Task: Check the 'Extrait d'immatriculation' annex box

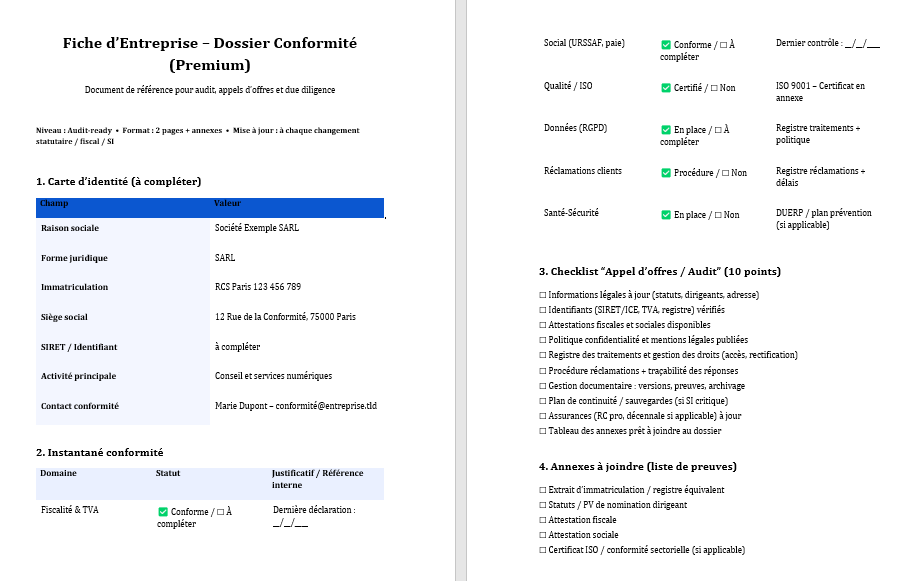Action: [x=543, y=490]
